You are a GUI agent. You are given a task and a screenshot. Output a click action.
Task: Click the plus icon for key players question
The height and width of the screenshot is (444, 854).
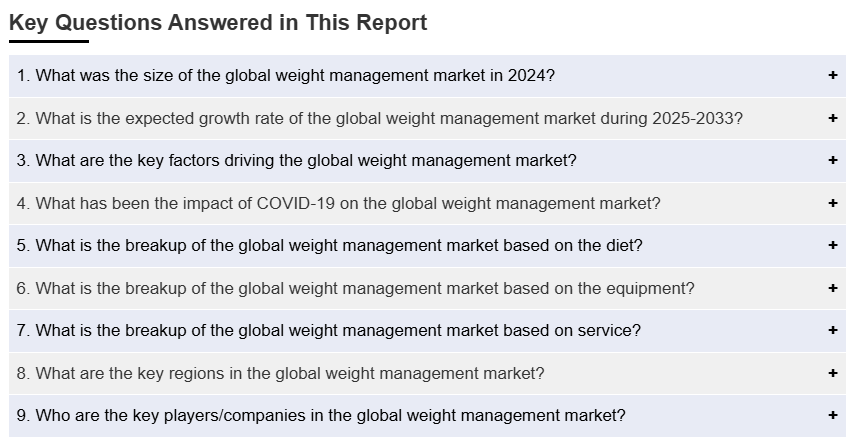[832, 415]
